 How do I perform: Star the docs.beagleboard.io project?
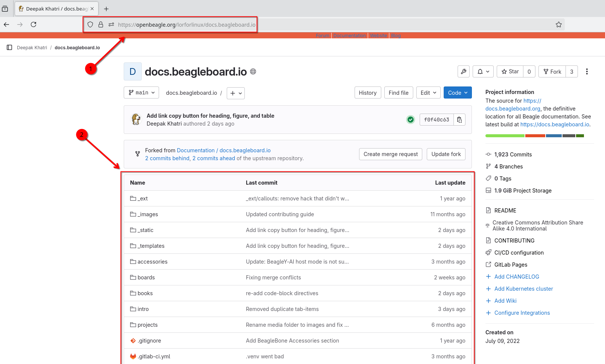point(510,71)
